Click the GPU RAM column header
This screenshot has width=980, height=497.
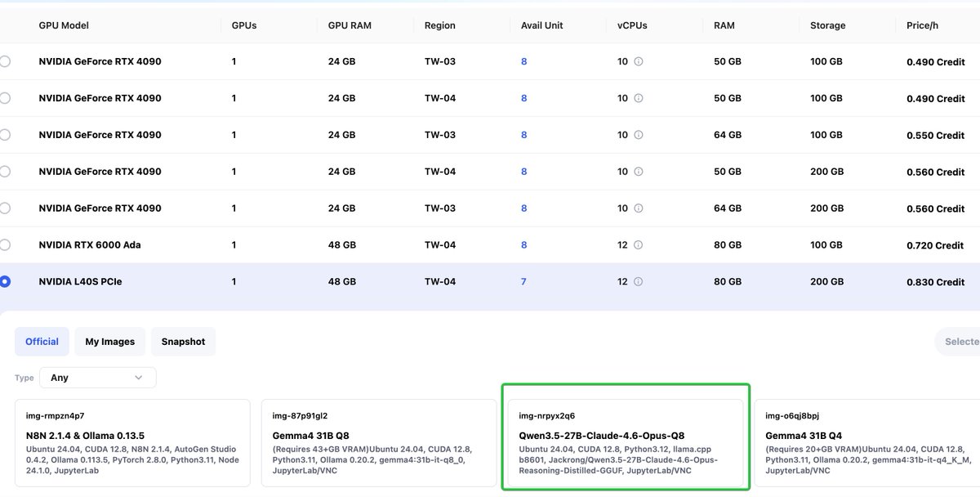pos(350,25)
